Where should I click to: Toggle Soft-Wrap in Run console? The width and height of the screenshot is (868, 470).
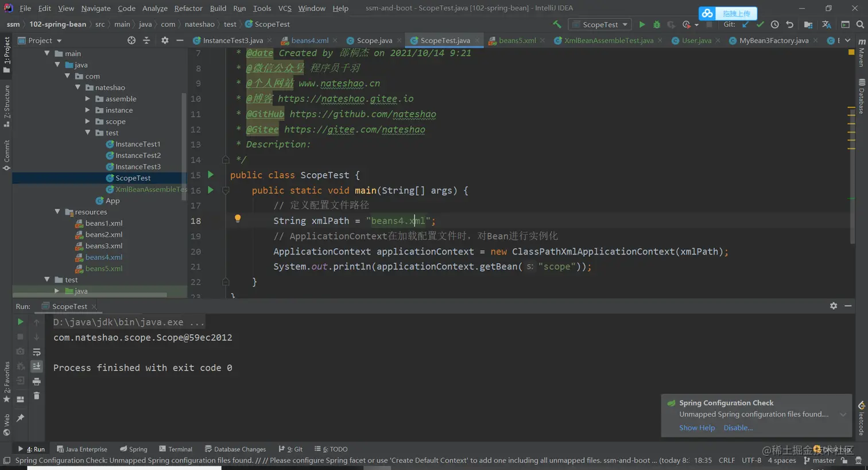click(37, 352)
